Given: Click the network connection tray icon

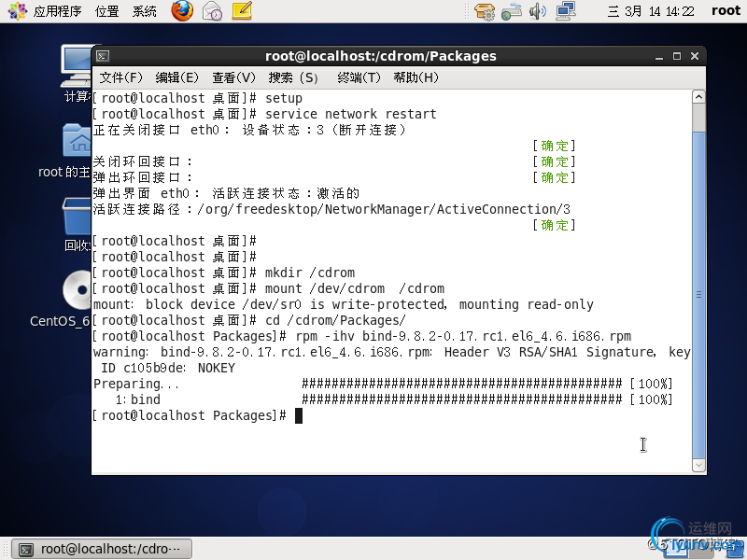Looking at the screenshot, I should 566,10.
